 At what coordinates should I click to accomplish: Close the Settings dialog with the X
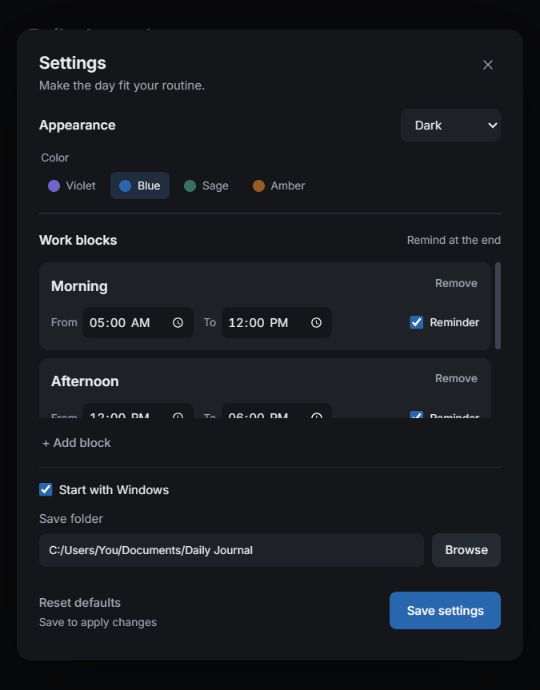(x=488, y=65)
